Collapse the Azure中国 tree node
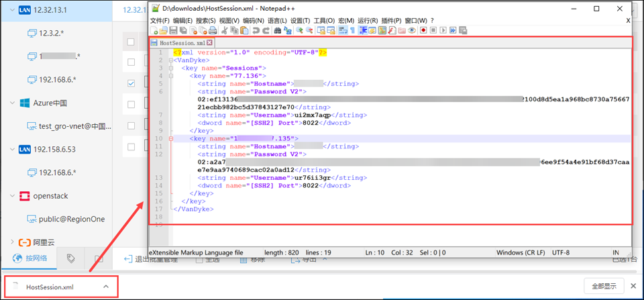This screenshot has height=300, width=644. 11,103
